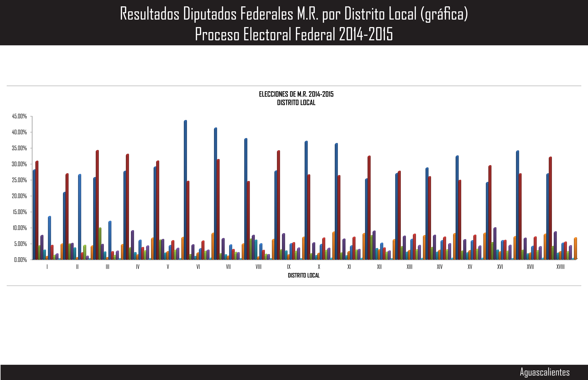This screenshot has height=380, width=588.
Task: Click the 45.00% y-axis label
Action: (20, 116)
